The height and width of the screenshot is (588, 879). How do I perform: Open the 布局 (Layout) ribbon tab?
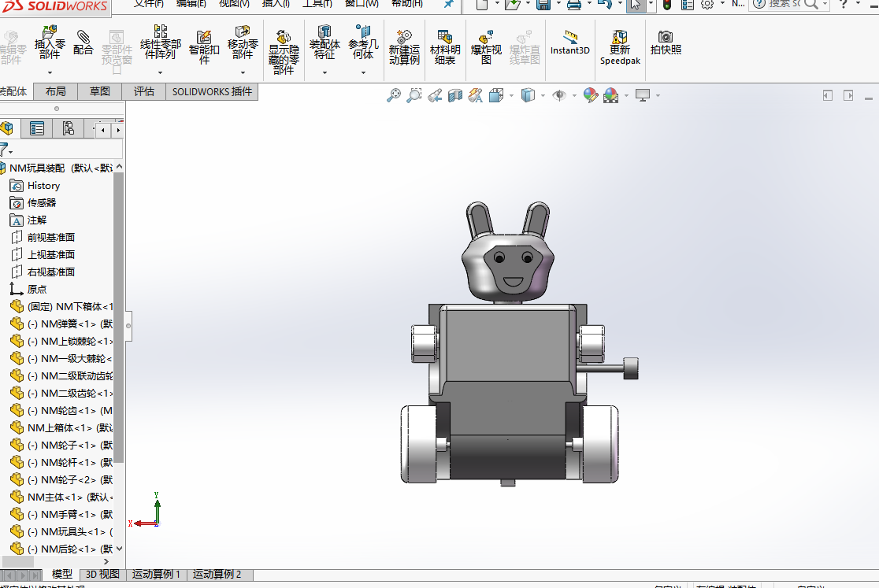[55, 91]
